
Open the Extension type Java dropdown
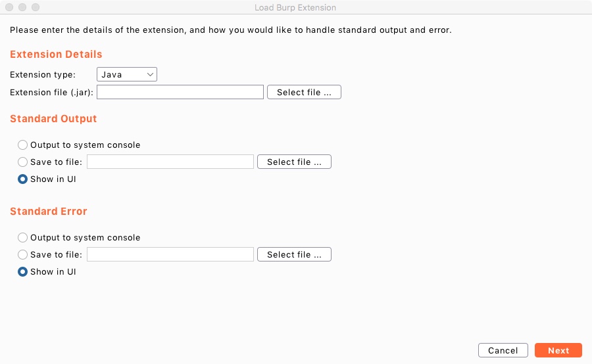[127, 74]
